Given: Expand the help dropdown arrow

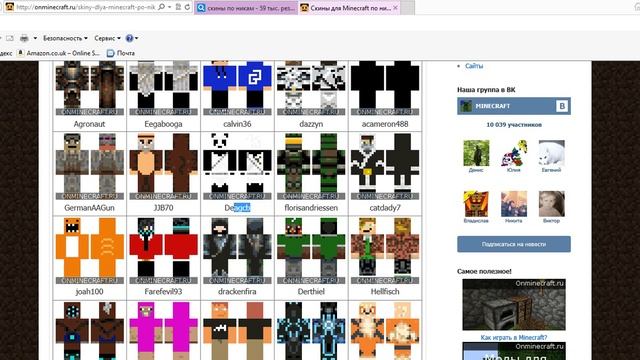Looking at the screenshot, I should coord(137,38).
